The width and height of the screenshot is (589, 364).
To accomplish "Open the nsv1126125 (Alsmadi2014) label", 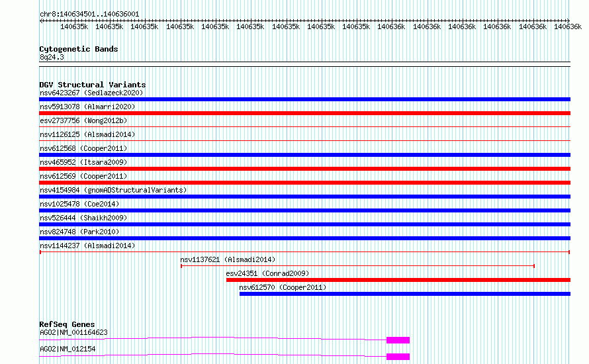I will [87, 134].
